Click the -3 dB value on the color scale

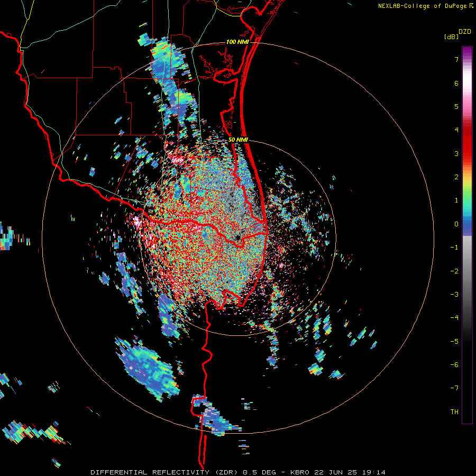tap(454, 294)
